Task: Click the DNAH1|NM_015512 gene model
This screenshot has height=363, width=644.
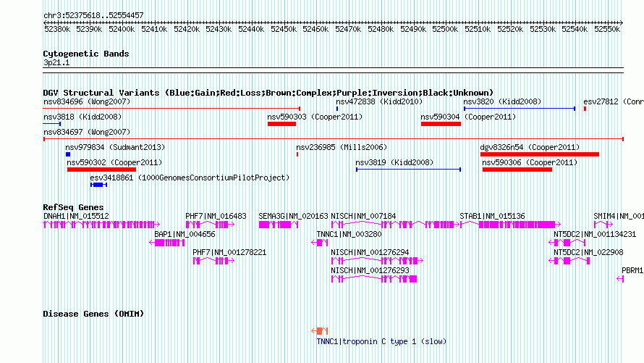Action: pyautogui.click(x=101, y=225)
